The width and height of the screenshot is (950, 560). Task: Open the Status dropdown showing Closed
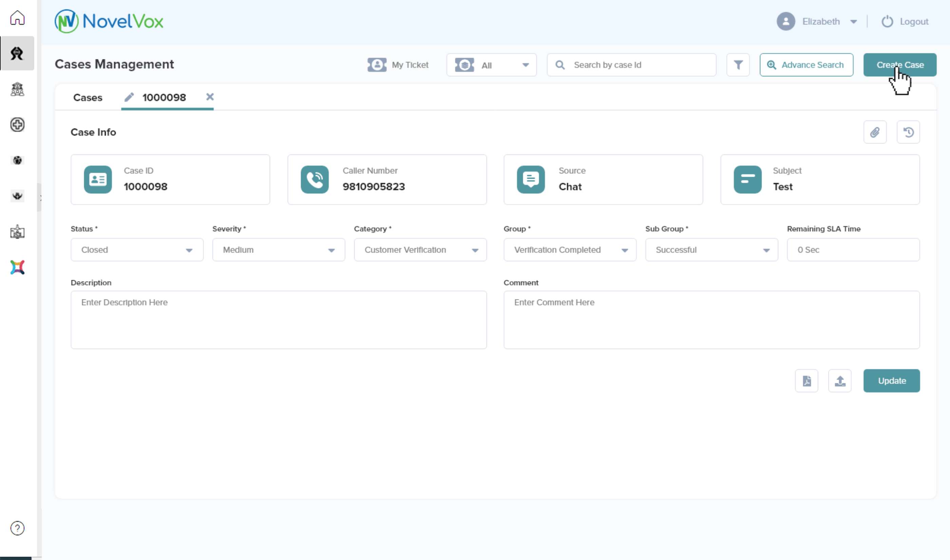(137, 250)
